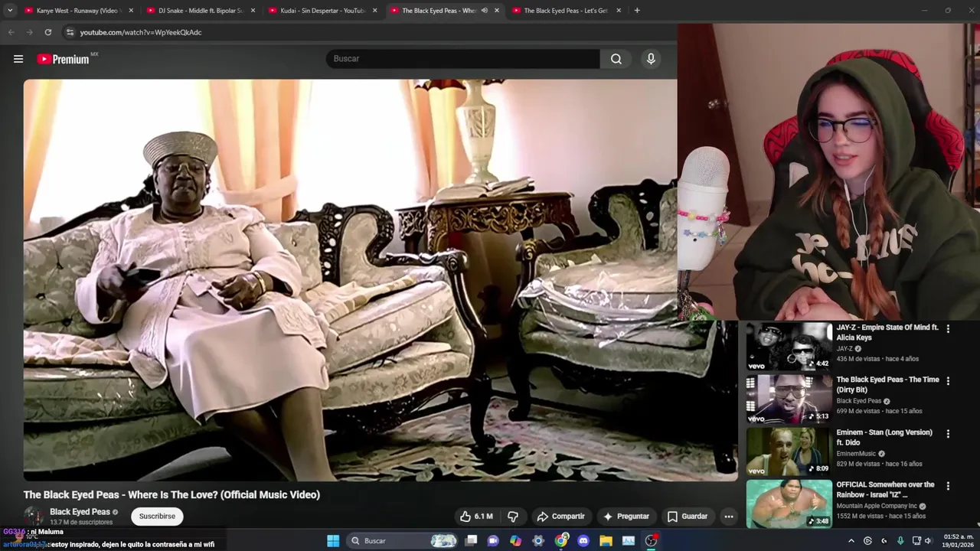980x551 pixels.
Task: Focus the YouTube Buscar search field
Action: tap(463, 59)
